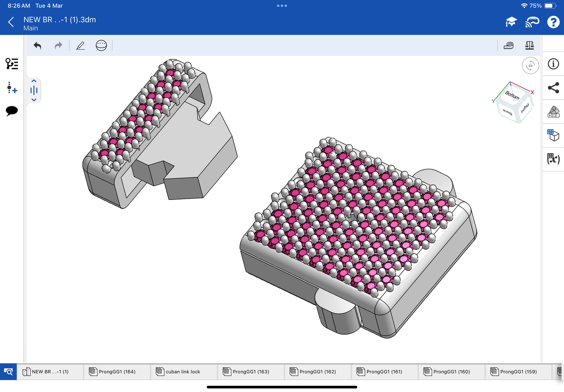Go back using the top-left arrow

[11, 22]
